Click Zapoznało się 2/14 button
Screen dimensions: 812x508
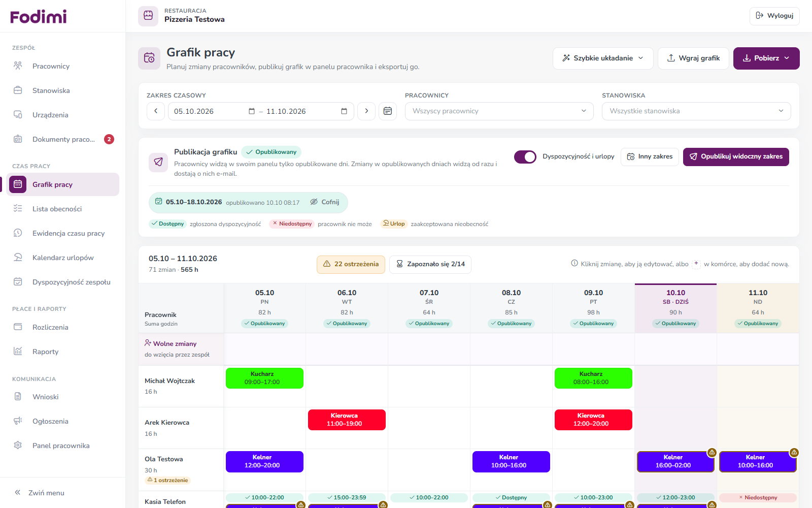tap(430, 265)
